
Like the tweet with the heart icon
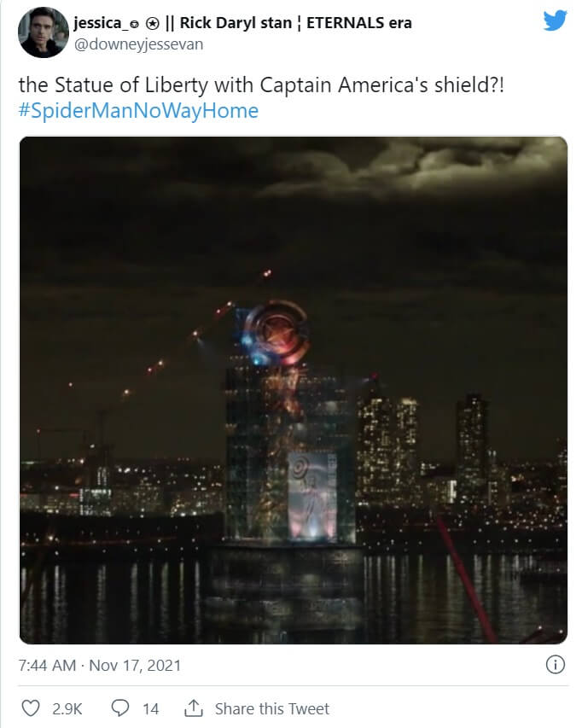pyautogui.click(x=31, y=708)
